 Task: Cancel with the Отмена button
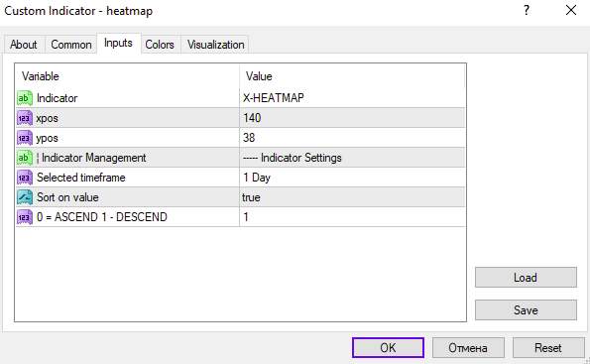click(468, 347)
